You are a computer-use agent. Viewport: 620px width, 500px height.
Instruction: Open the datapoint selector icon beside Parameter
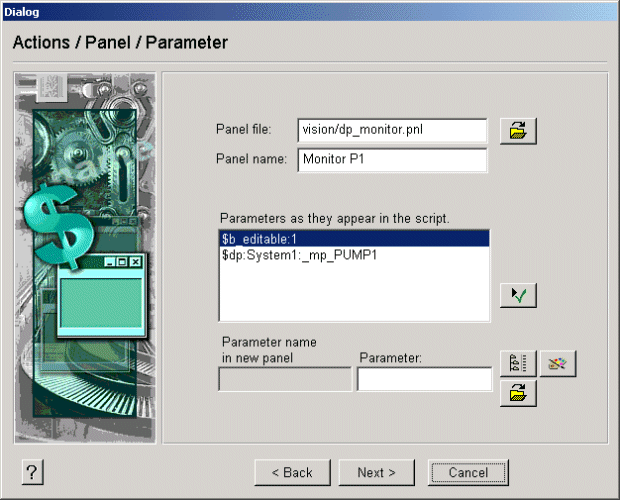tap(518, 363)
